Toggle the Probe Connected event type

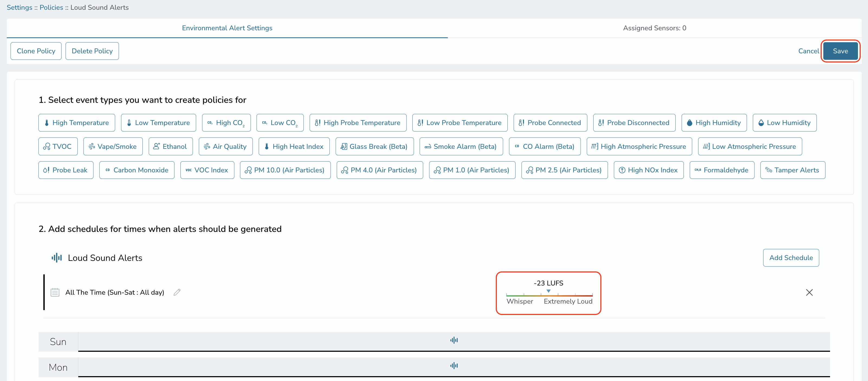pos(550,123)
